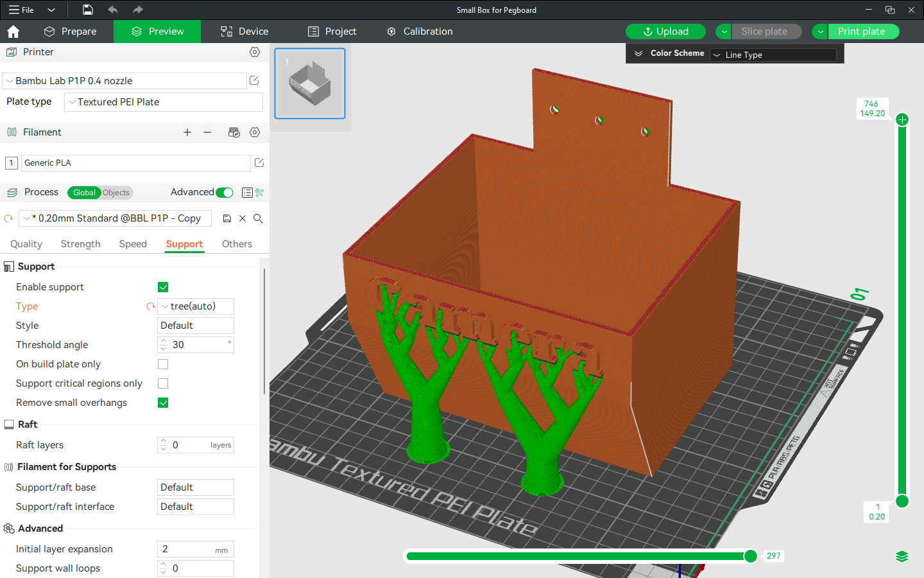Screen dimensions: 924x578
Task: Open the Others settings tab
Action: pos(237,244)
